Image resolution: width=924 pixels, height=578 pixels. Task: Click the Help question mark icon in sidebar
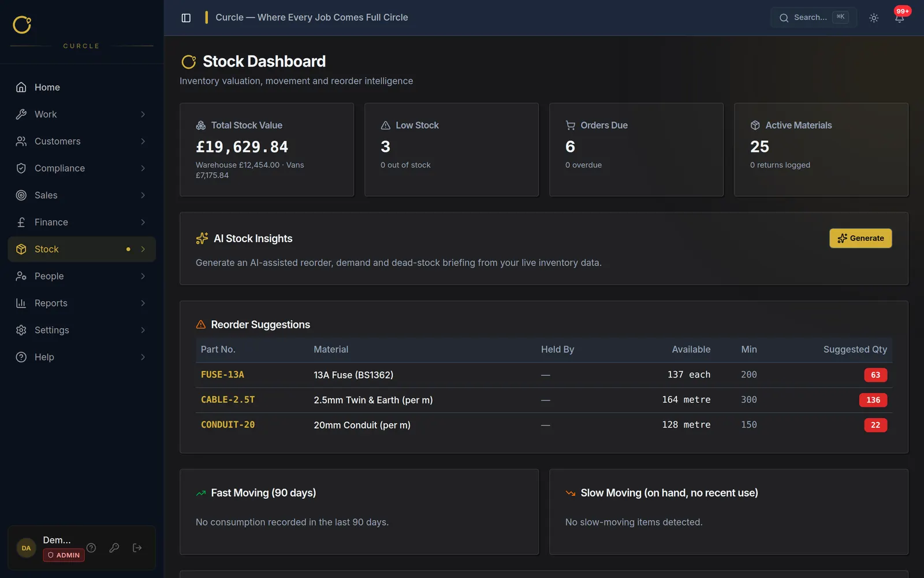coord(21,357)
